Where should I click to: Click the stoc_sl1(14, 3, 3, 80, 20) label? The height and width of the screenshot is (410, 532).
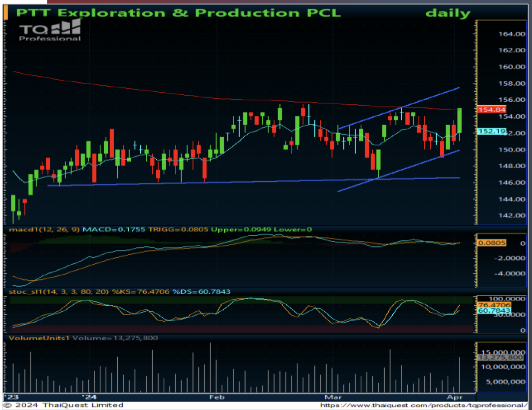point(59,292)
